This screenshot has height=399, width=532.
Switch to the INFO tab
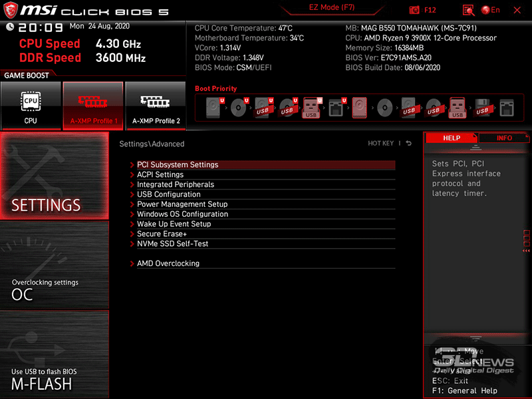pyautogui.click(x=504, y=138)
